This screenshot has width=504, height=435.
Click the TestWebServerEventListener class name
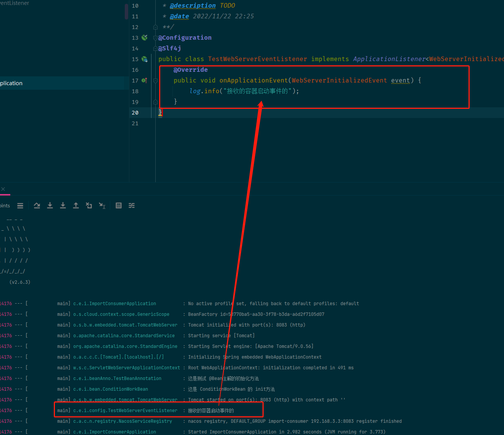(x=258, y=59)
